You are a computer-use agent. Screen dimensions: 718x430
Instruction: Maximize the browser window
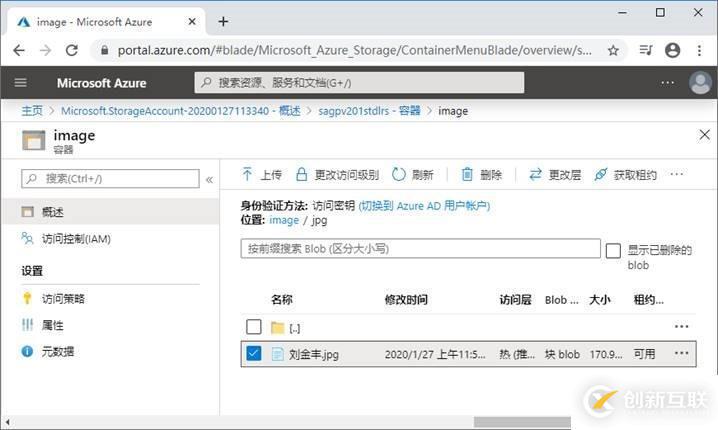660,13
